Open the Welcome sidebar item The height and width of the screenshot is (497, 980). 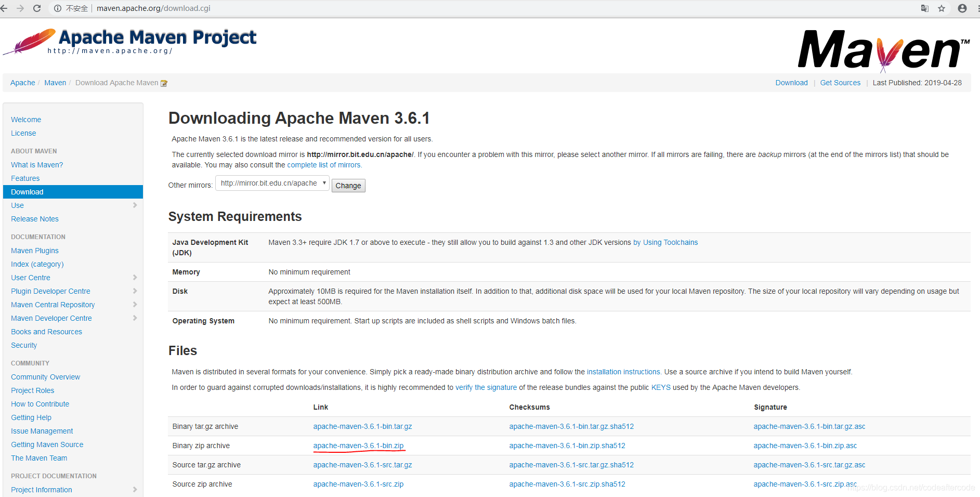26,120
